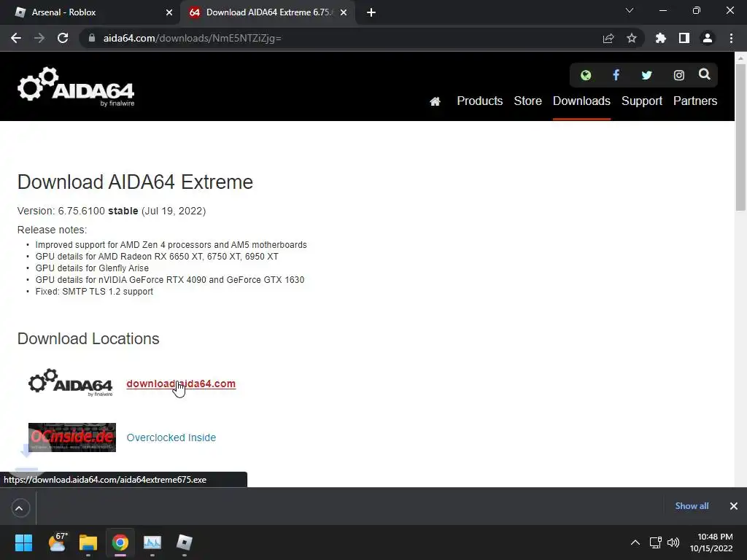This screenshot has height=560, width=747.
Task: Click the Version 6.75.6100 stable text
Action: tap(112, 211)
